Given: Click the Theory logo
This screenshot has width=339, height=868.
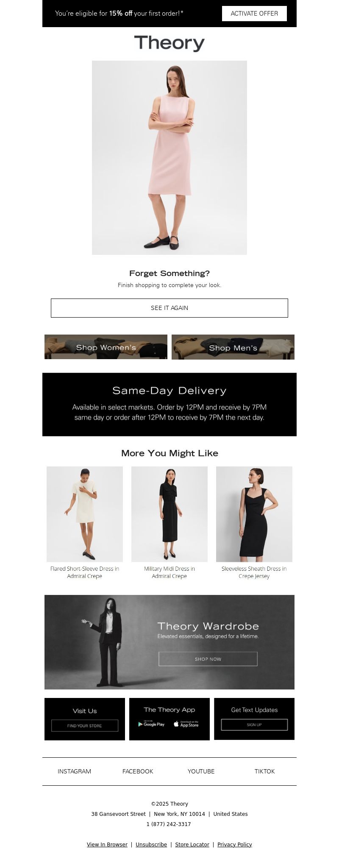Looking at the screenshot, I should click(x=169, y=43).
